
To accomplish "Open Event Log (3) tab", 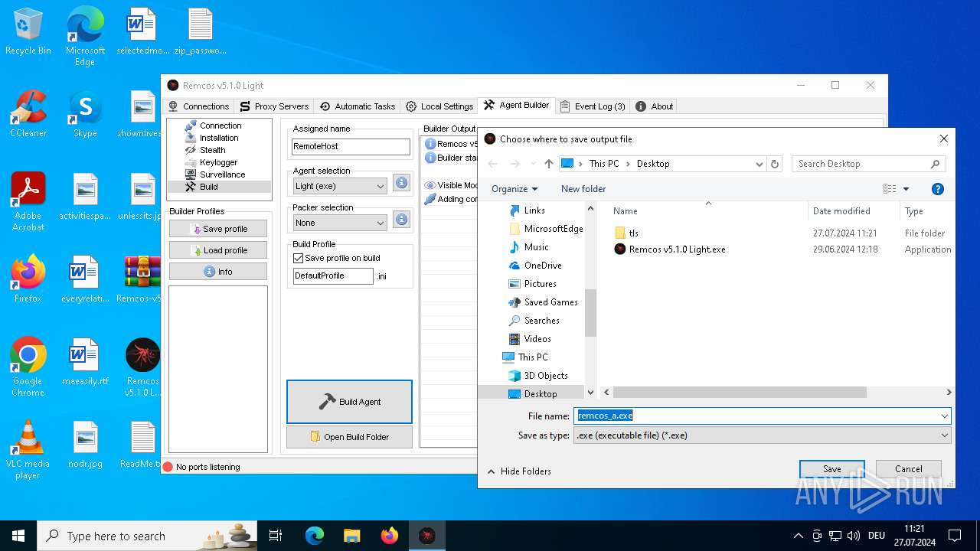I will coord(593,106).
